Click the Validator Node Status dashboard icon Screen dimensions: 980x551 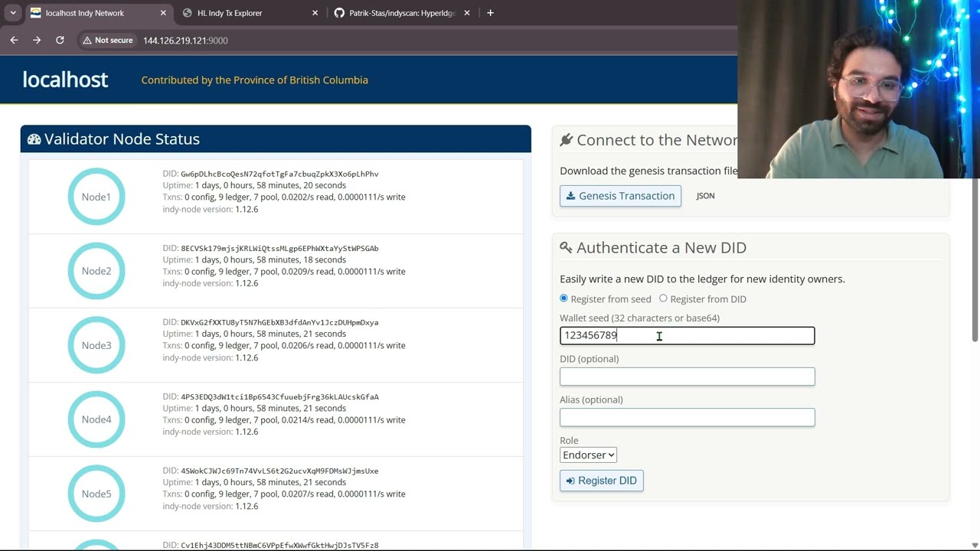coord(34,139)
